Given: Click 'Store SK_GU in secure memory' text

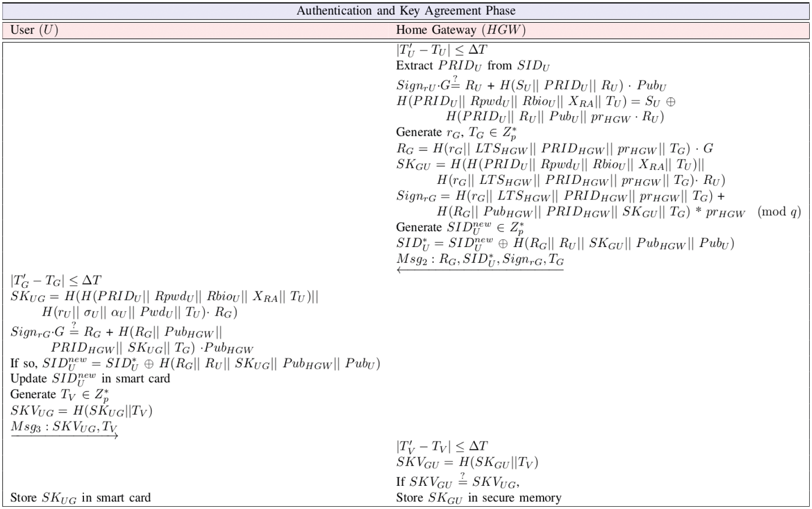Looking at the screenshot, I should [x=478, y=498].
